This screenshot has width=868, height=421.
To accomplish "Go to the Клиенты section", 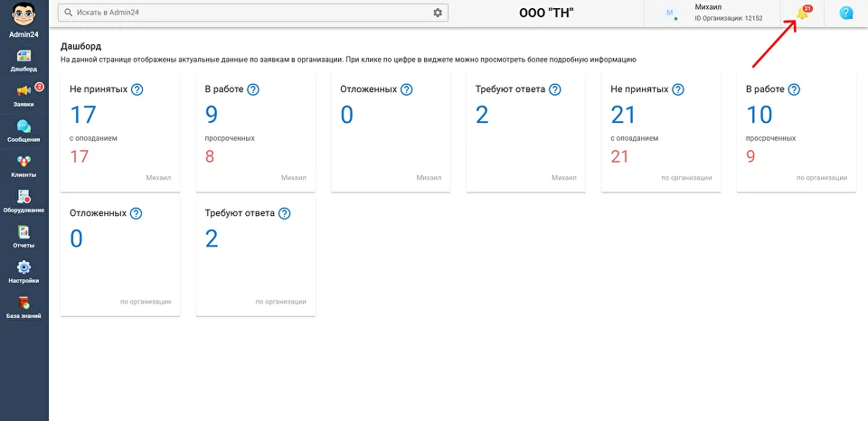I will [24, 166].
